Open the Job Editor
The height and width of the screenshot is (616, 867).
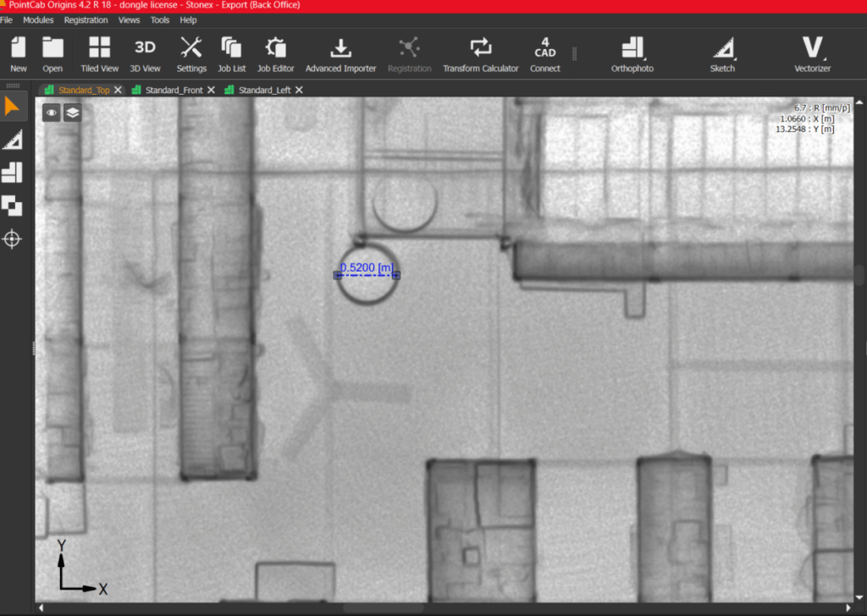275,54
